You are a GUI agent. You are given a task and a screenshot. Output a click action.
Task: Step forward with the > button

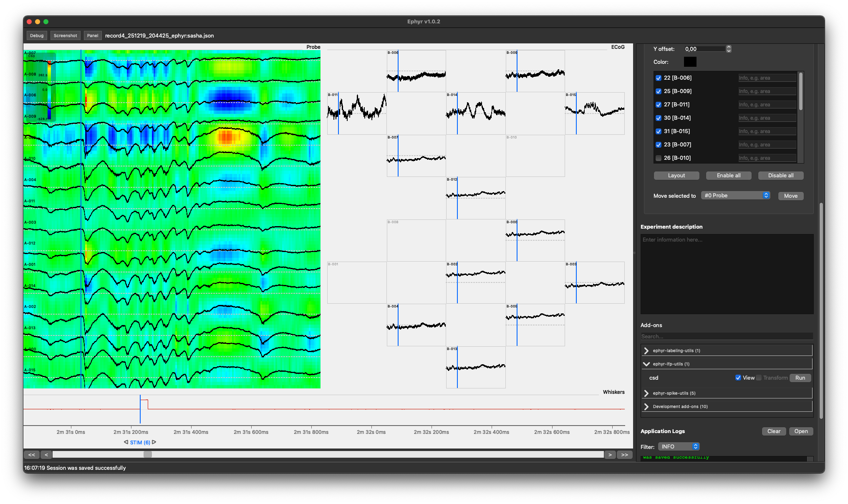(x=610, y=455)
